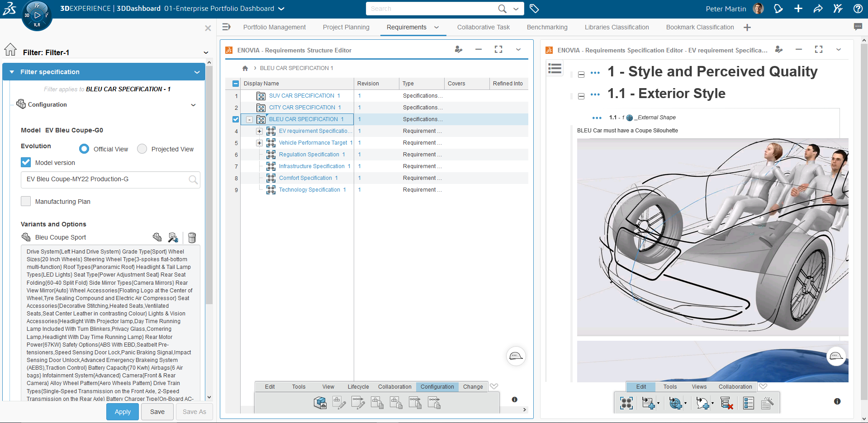Image resolution: width=868 pixels, height=423 pixels.
Task: Open the Lifecycle toolbar tab
Action: (358, 386)
